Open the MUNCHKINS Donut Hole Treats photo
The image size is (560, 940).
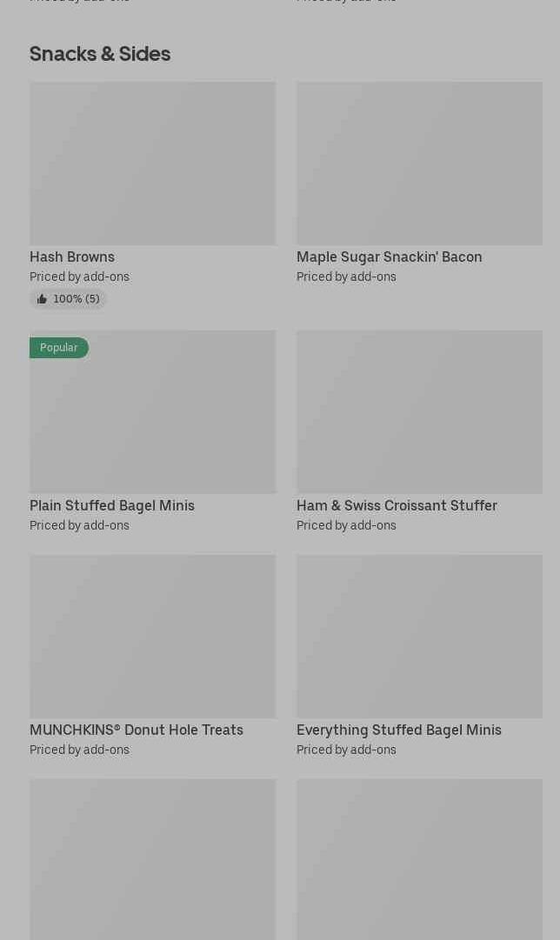coord(152,637)
